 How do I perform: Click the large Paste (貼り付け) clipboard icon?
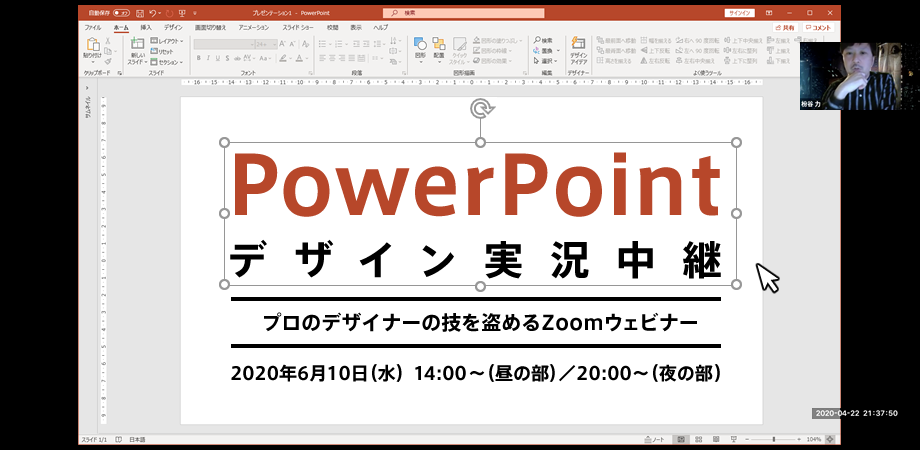93,45
